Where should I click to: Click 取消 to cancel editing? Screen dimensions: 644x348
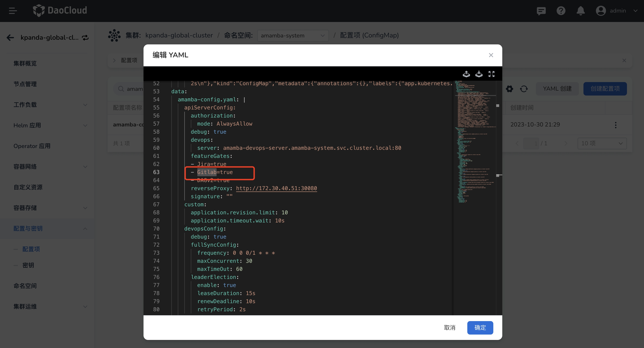coord(450,328)
